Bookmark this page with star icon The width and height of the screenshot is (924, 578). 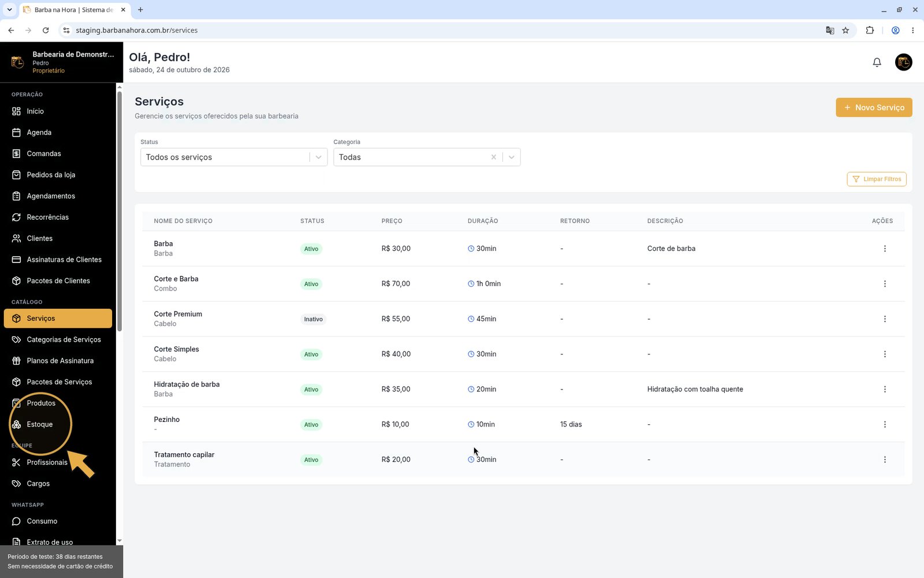(x=845, y=31)
